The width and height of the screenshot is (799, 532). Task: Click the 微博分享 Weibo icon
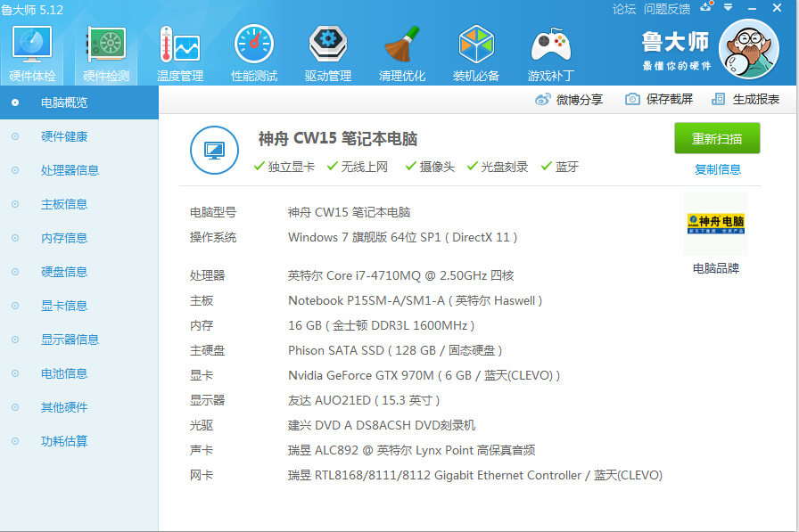click(x=543, y=99)
